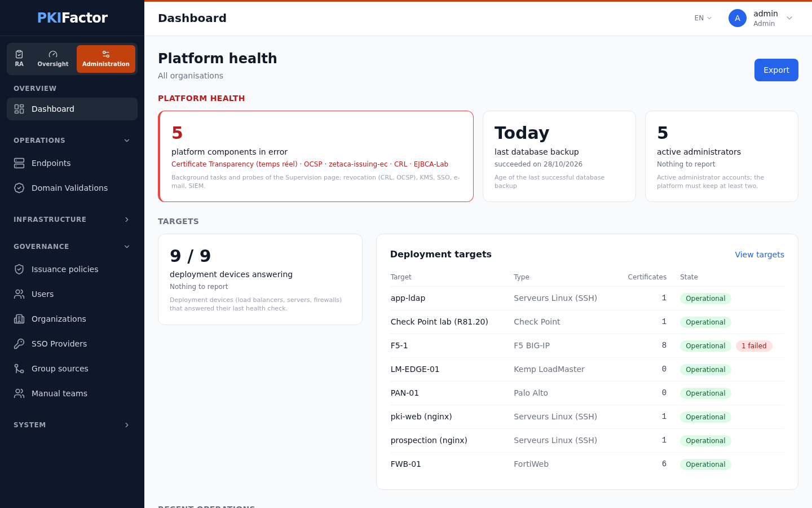
Task: Click the Domain Validations badge icon
Action: tap(19, 188)
